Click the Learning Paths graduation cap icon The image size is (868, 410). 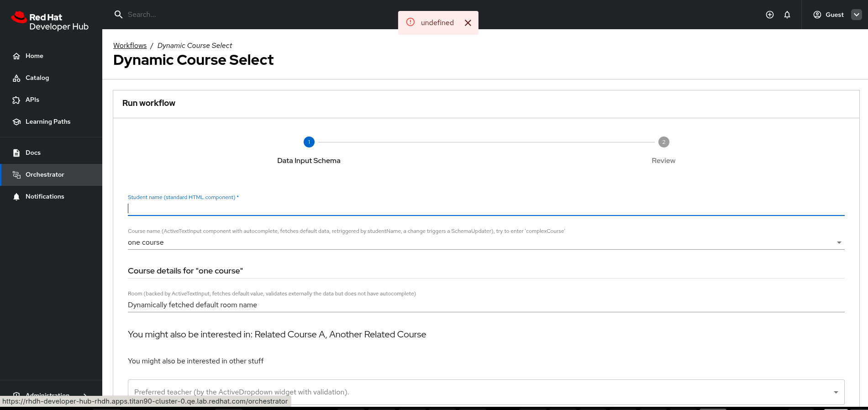click(x=16, y=122)
